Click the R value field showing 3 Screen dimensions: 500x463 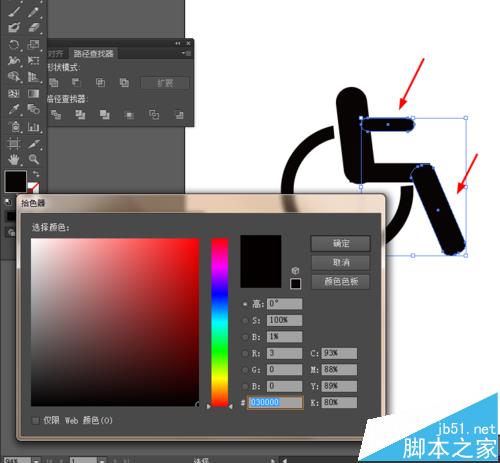click(284, 353)
